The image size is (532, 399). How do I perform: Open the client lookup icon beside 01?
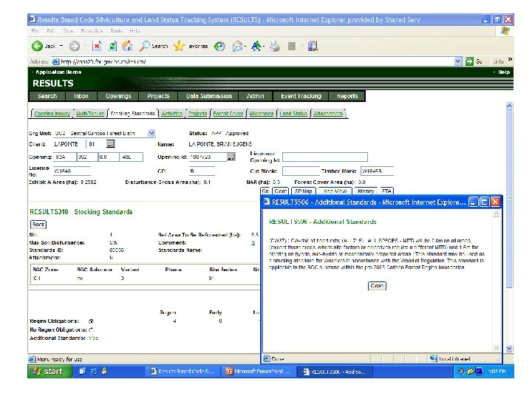click(x=112, y=144)
